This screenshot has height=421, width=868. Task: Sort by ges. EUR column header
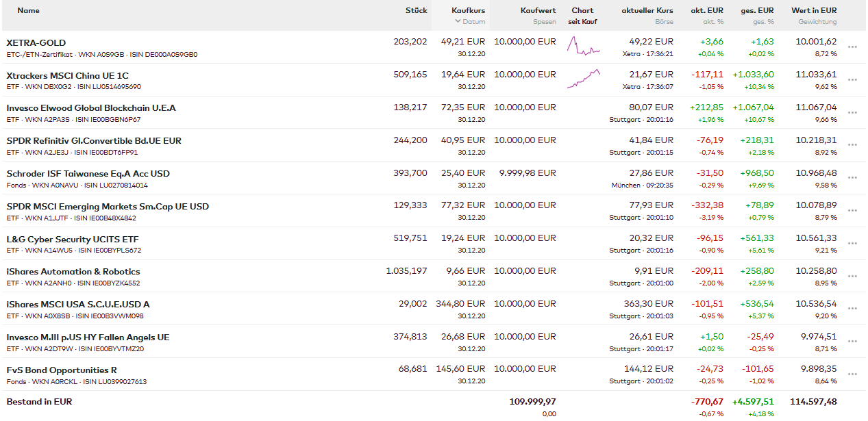pyautogui.click(x=757, y=10)
